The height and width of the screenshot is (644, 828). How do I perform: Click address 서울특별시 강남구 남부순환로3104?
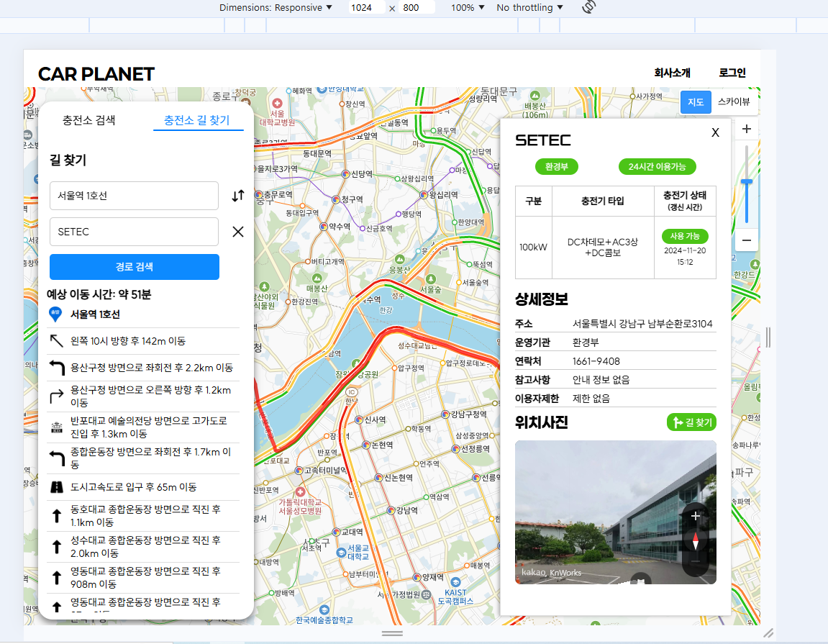coord(642,324)
